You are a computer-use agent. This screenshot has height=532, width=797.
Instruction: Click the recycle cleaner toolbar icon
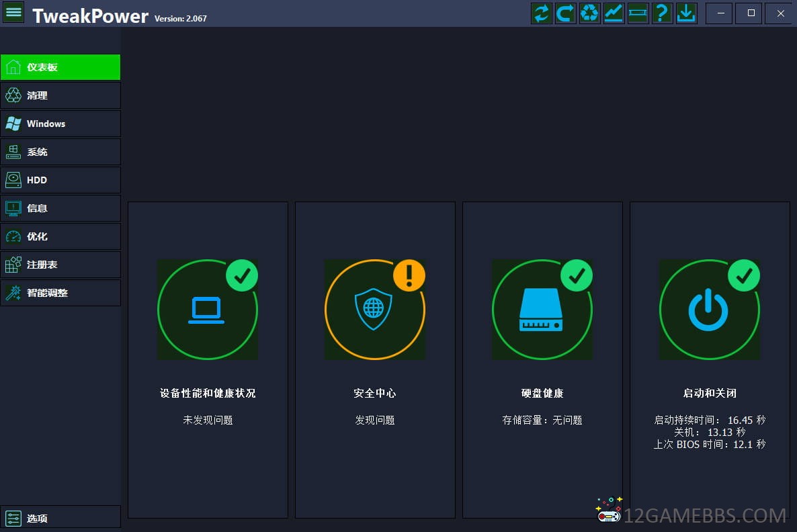pos(589,13)
